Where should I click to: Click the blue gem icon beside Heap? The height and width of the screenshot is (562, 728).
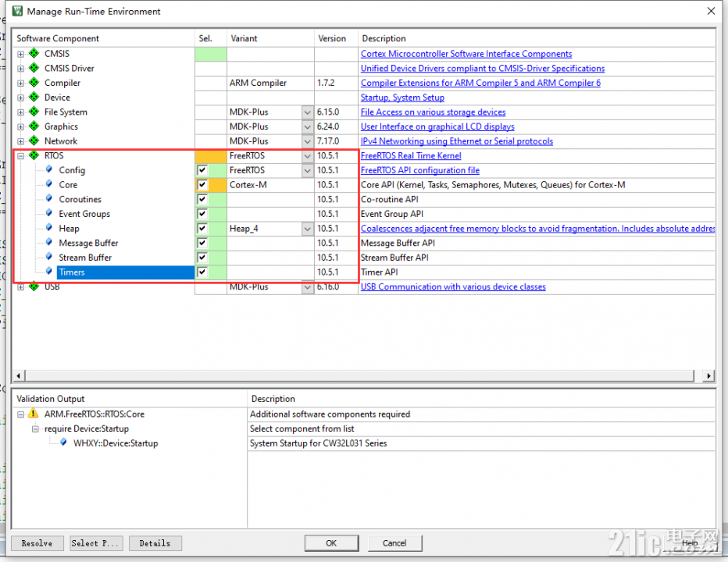[x=48, y=228]
